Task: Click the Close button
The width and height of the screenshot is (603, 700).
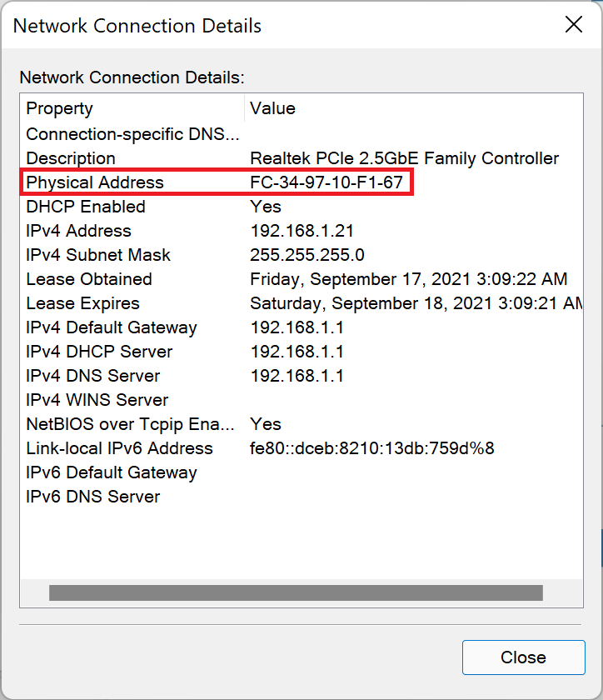Action: click(x=523, y=657)
